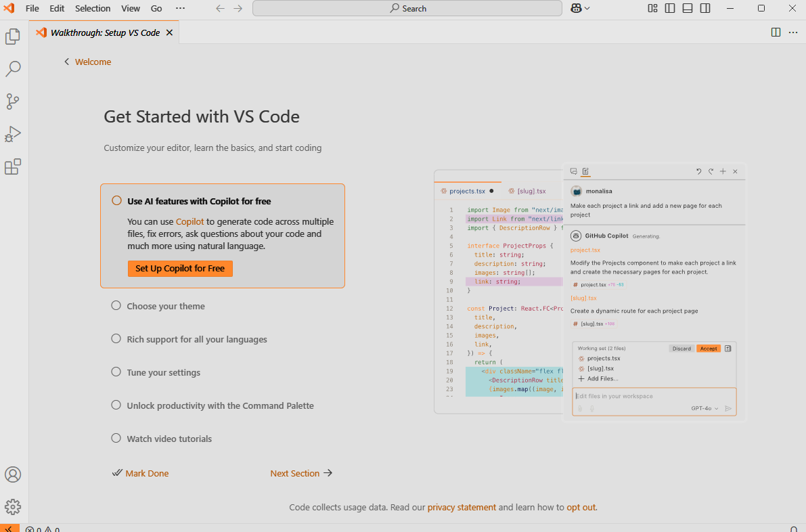Open the Source Control view
Screen dimensions: 806x532
point(13,102)
